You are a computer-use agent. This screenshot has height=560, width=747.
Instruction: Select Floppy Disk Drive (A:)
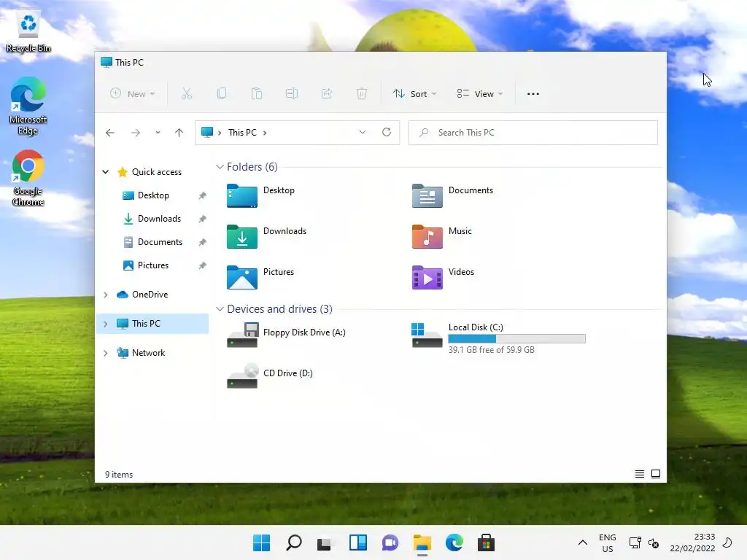pos(286,335)
